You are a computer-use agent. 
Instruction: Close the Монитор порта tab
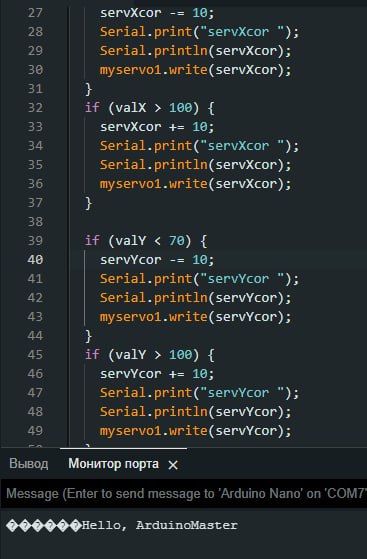coord(173,465)
